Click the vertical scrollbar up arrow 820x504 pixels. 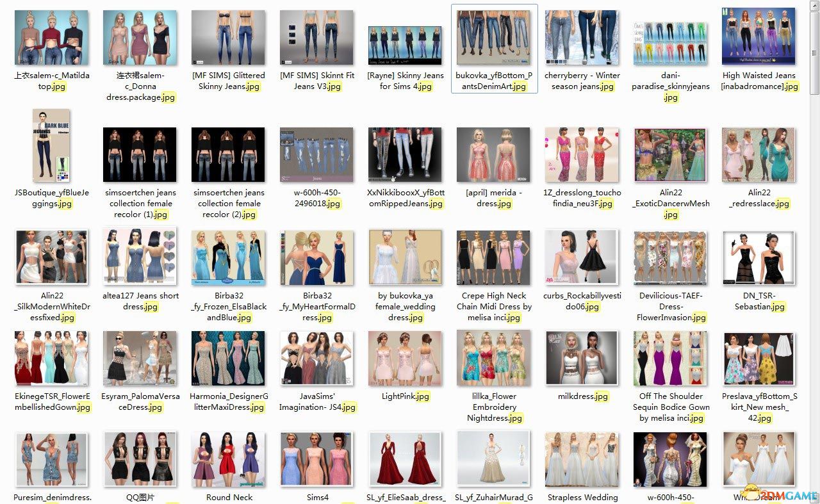pyautogui.click(x=814, y=5)
